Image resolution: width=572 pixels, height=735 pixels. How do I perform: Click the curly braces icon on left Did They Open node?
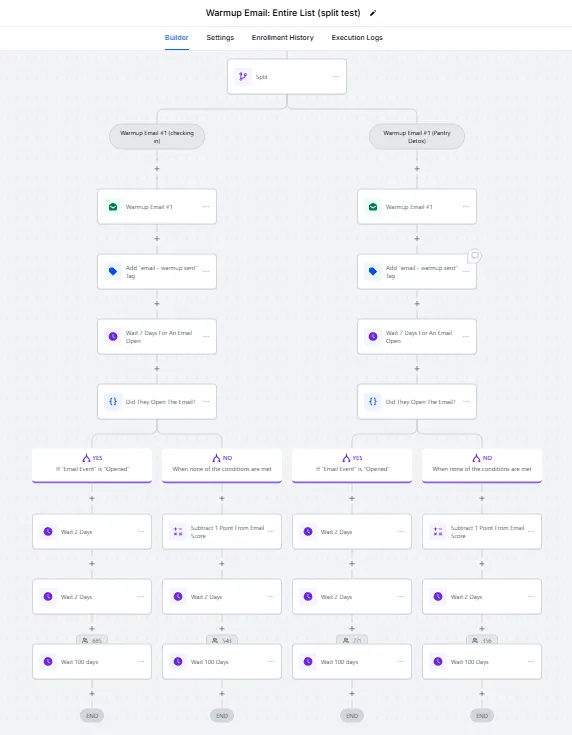(x=113, y=401)
